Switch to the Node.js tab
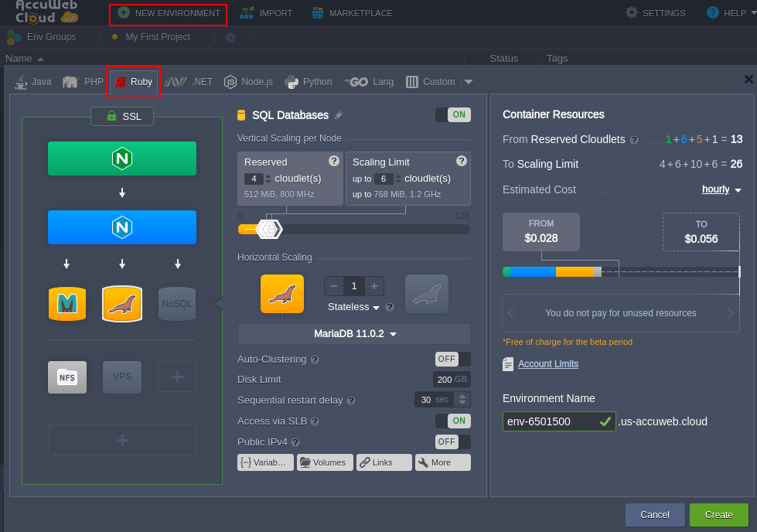This screenshot has height=532, width=757. (248, 82)
